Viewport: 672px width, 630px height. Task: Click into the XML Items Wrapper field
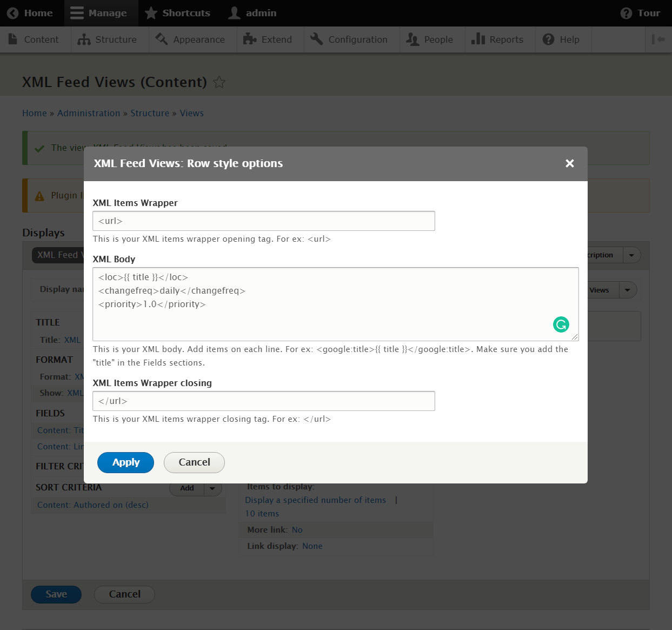(264, 221)
